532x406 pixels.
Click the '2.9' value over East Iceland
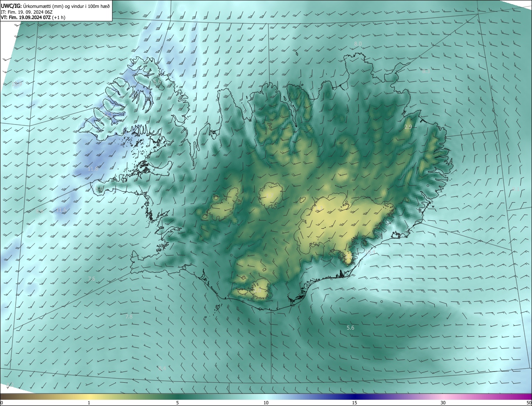(x=408, y=127)
